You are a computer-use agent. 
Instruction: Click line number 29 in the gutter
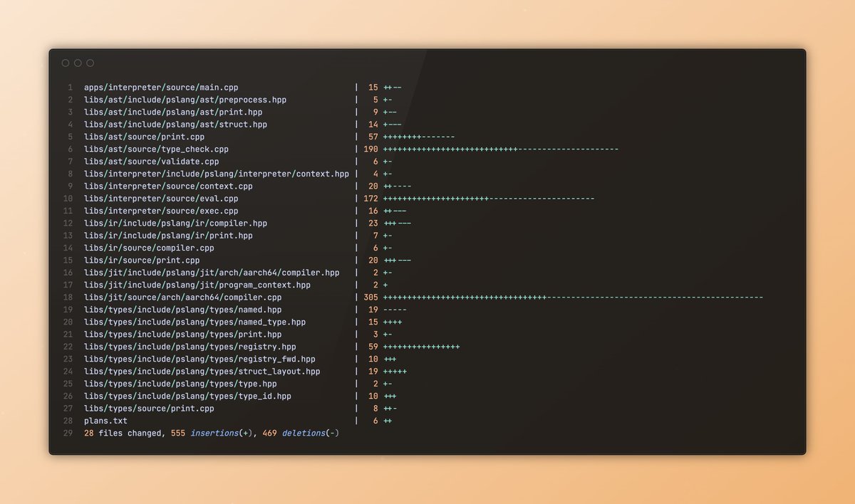pos(68,433)
